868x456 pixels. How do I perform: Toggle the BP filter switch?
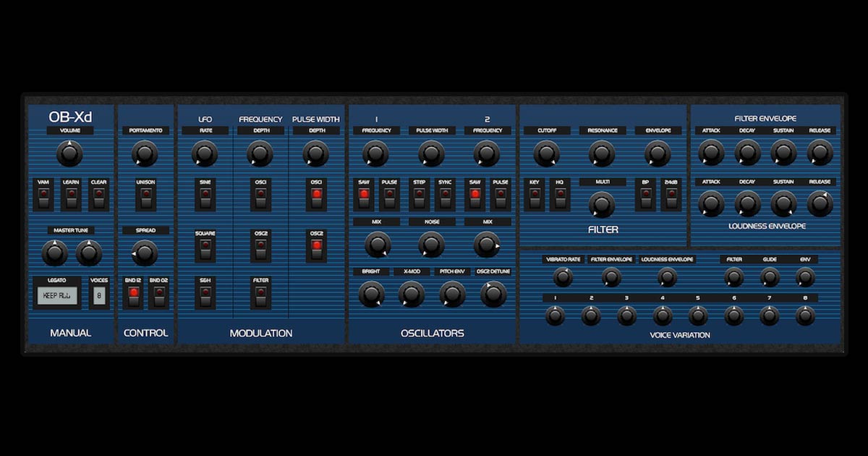pos(646,198)
